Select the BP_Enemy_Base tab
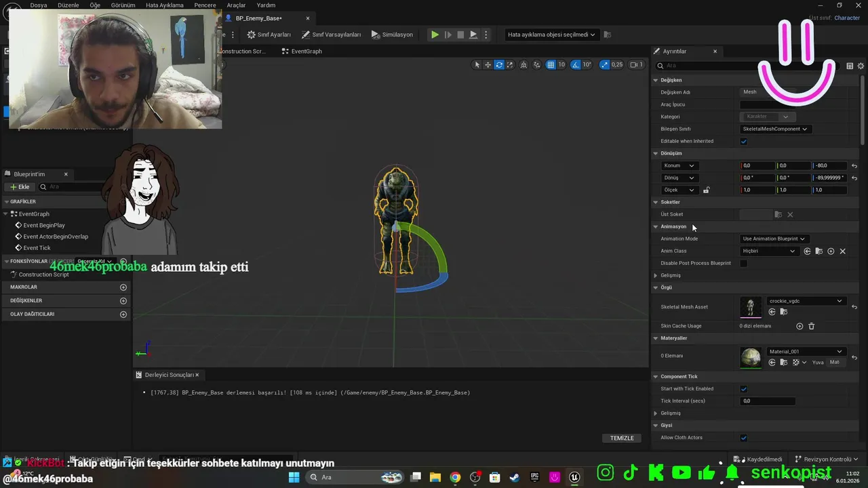Image resolution: width=868 pixels, height=488 pixels. coord(258,18)
